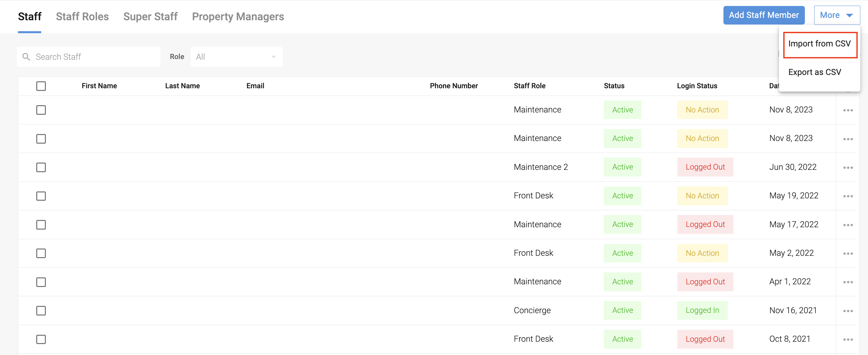
Task: Open three-dot menu for Oct 8, 2021 row
Action: click(x=848, y=339)
